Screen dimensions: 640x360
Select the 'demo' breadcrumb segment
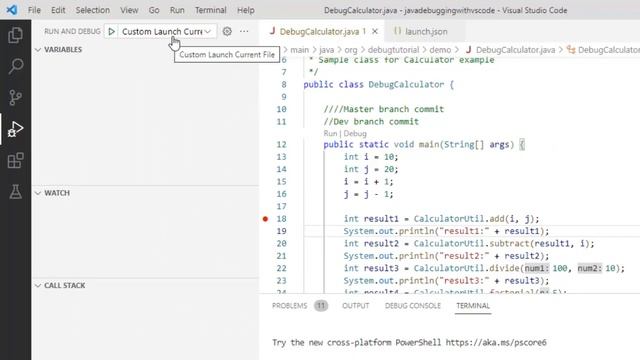pos(440,50)
